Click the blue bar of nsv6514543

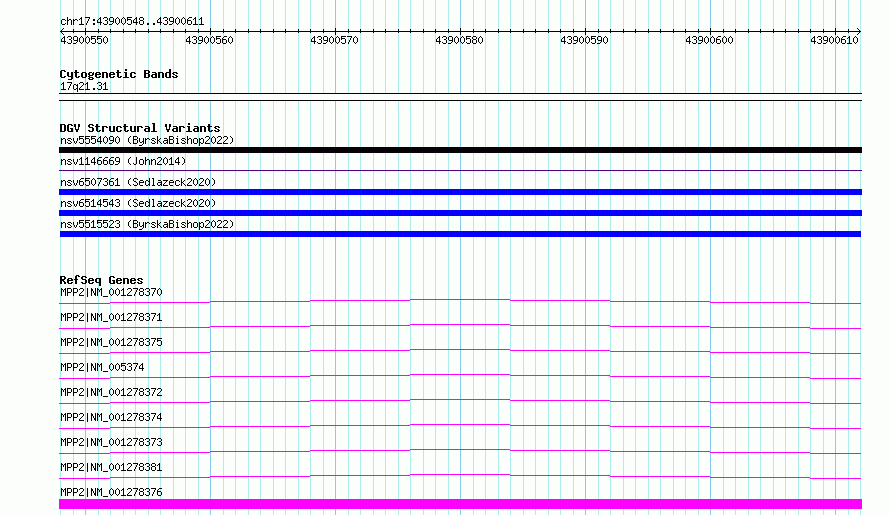pos(460,213)
